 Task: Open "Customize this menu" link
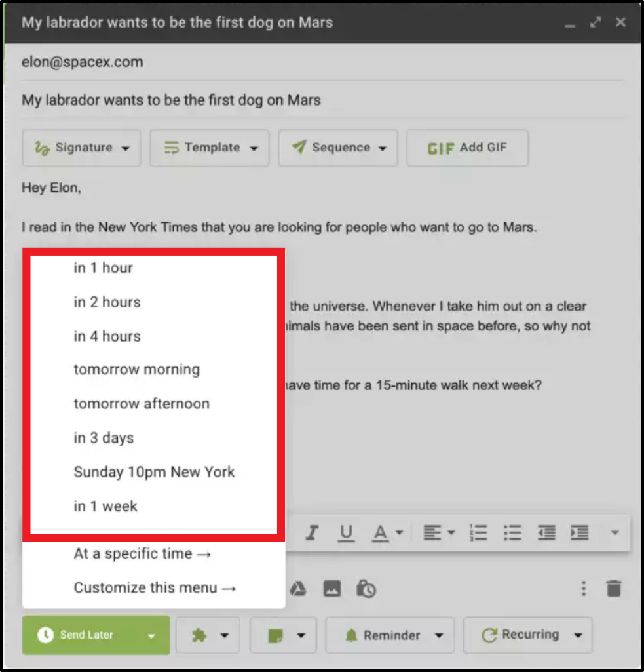pos(155,588)
